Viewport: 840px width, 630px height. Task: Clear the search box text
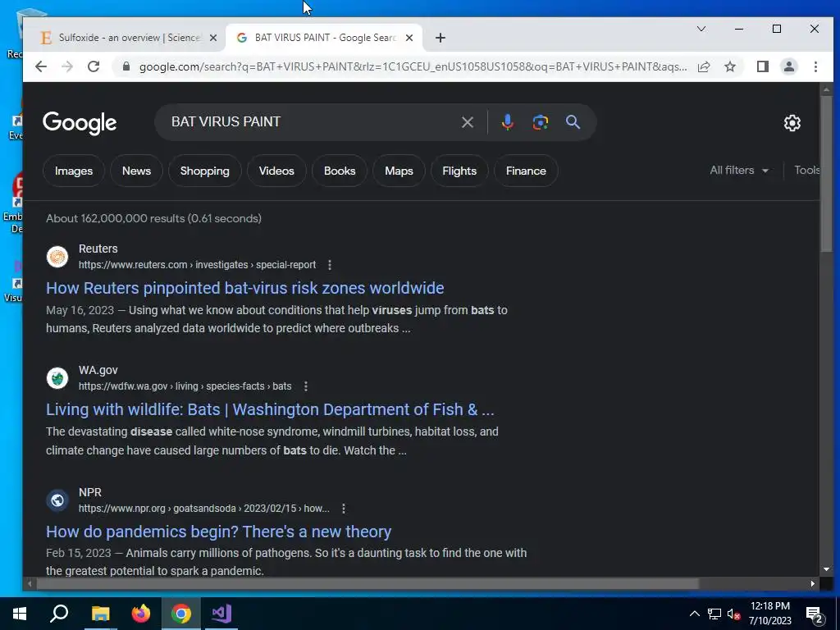(467, 122)
